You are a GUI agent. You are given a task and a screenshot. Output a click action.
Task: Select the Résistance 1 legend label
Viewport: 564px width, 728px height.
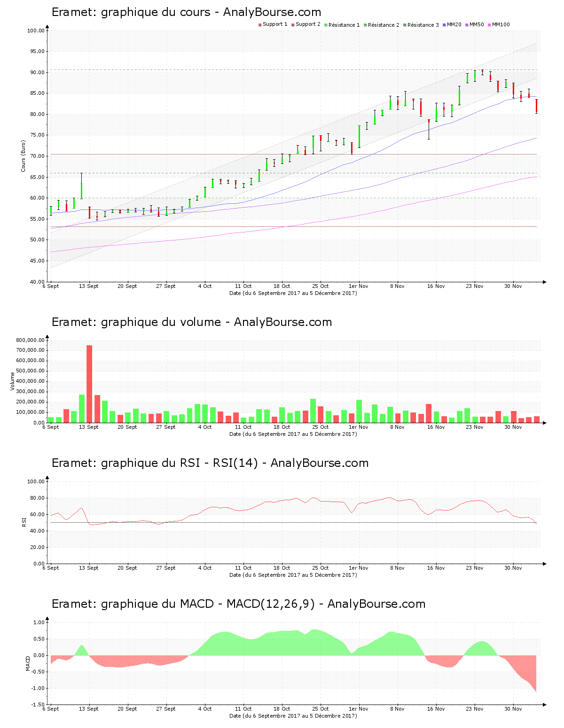pyautogui.click(x=344, y=25)
